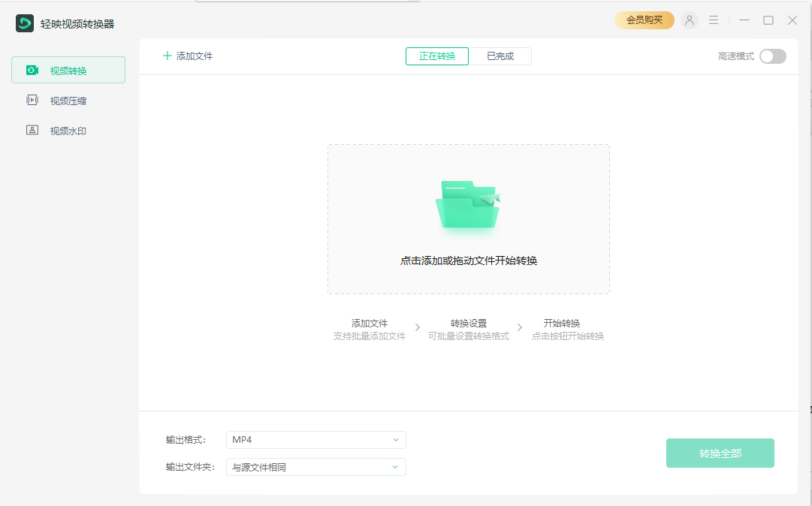Click the 转换全部 button
812x506 pixels.
720,453
